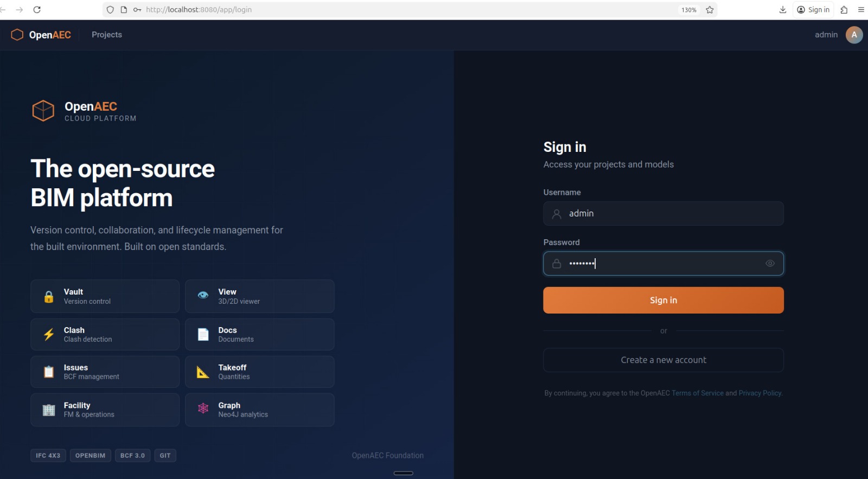Image resolution: width=868 pixels, height=479 pixels.
Task: Click the Graph spider web icon
Action: (203, 408)
